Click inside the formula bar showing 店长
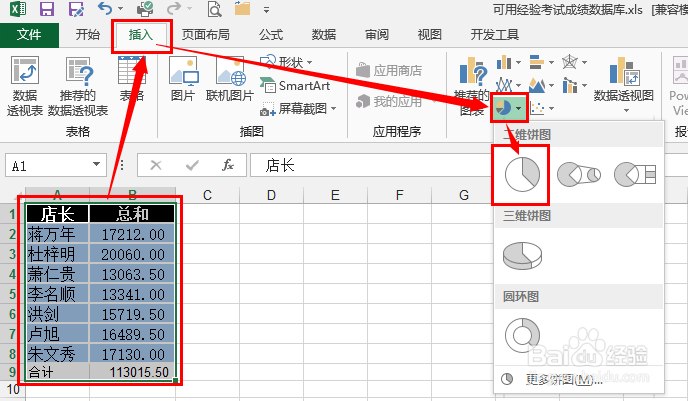This screenshot has width=688, height=401. [x=371, y=165]
